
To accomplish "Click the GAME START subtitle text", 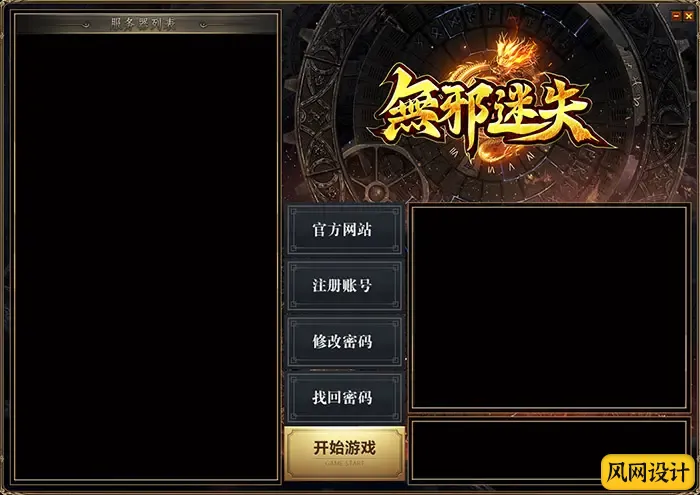I will pyautogui.click(x=345, y=463).
